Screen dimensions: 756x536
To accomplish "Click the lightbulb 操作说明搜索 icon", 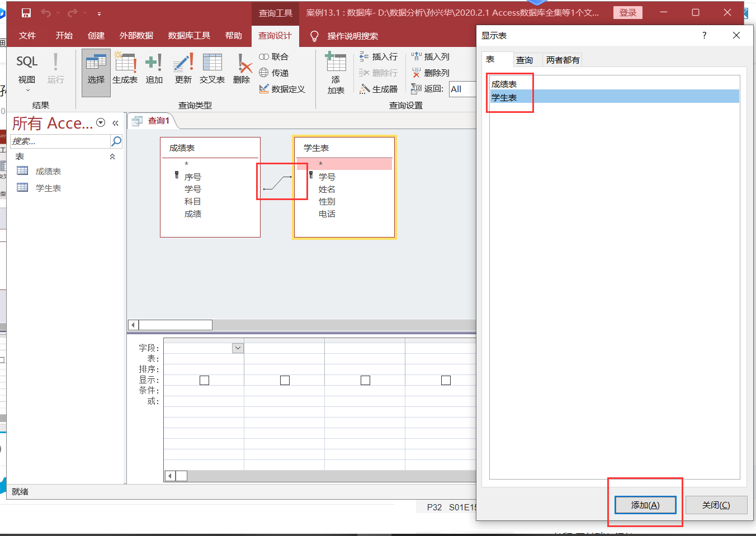I will click(314, 36).
